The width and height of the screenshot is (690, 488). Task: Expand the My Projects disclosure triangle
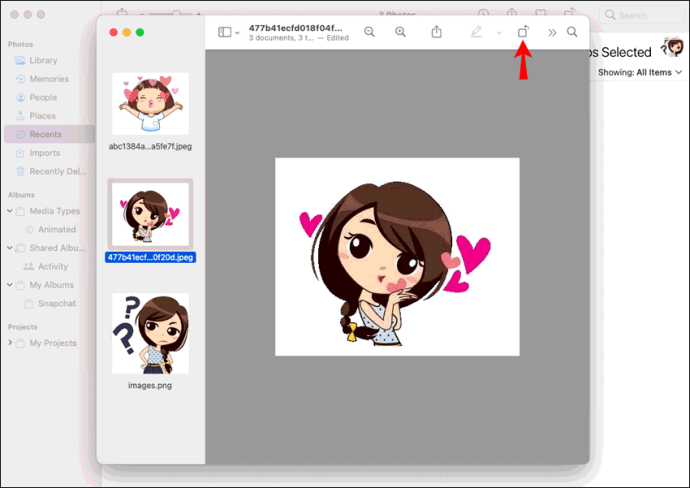point(10,343)
